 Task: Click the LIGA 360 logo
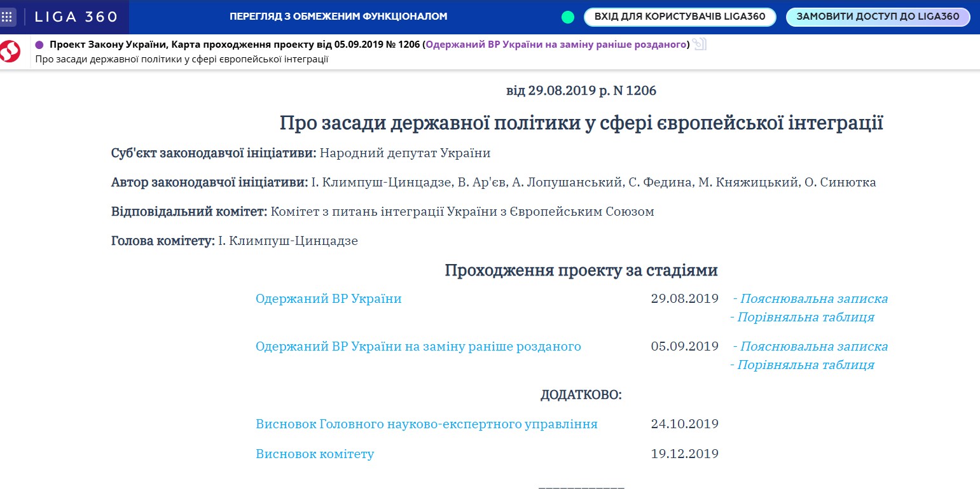click(x=76, y=17)
